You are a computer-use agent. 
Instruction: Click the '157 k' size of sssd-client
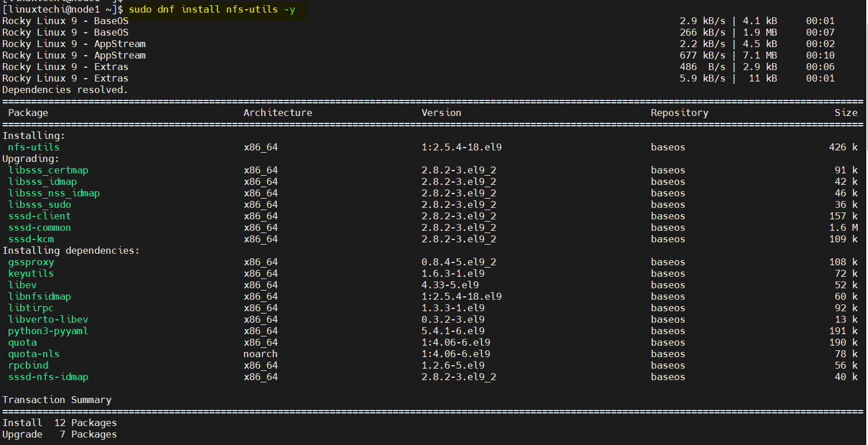pos(843,216)
